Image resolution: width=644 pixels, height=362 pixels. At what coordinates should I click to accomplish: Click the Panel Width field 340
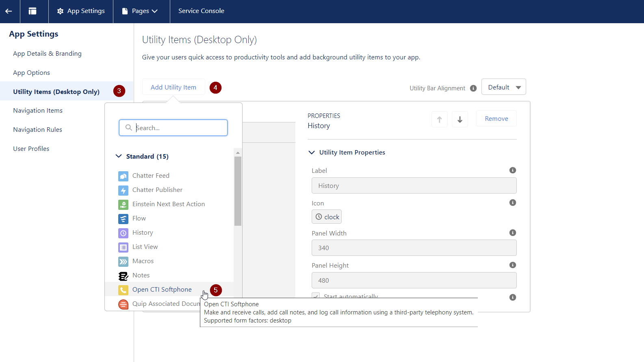(414, 248)
